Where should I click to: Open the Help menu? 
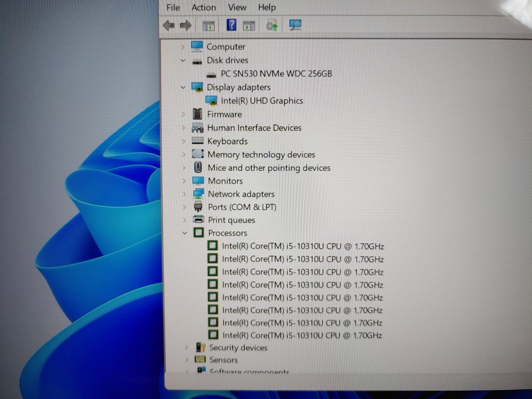[267, 7]
